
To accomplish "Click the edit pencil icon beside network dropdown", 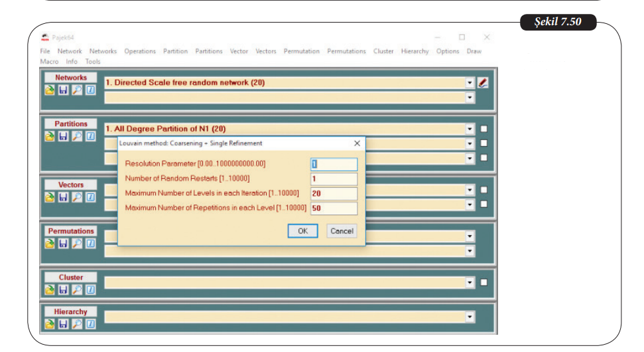I will point(483,83).
